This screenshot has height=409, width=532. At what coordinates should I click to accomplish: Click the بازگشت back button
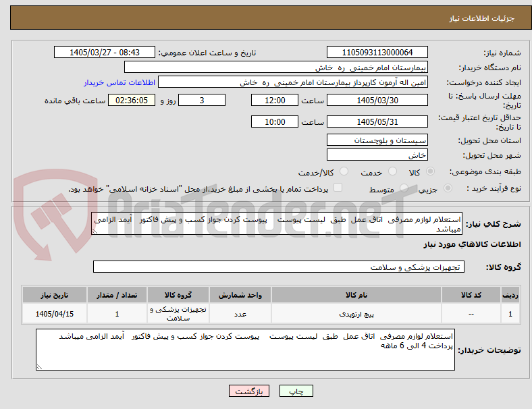pos(249,391)
